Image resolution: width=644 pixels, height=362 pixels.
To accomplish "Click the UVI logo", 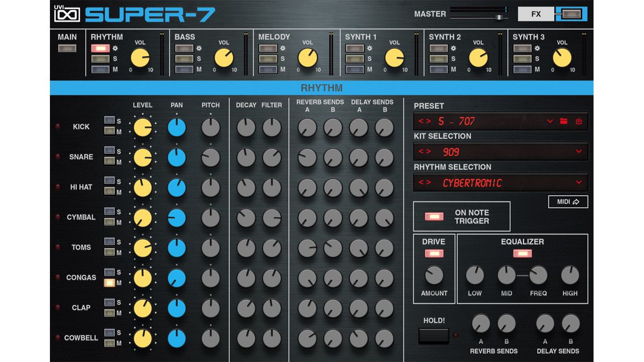I will point(67,14).
